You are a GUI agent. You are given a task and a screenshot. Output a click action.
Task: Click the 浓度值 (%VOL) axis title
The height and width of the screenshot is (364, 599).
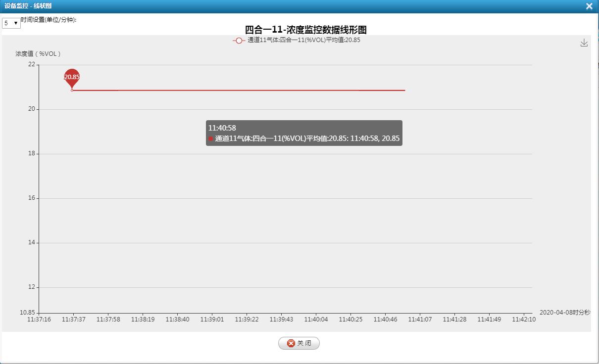tap(38, 54)
